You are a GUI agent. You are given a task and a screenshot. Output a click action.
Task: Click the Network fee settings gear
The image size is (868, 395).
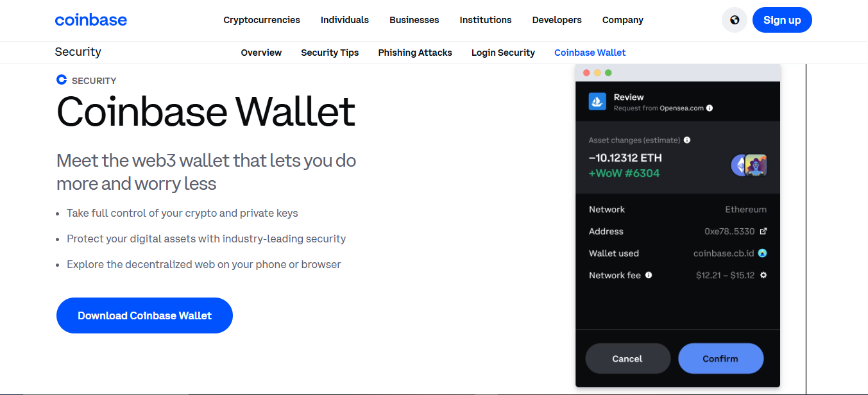pyautogui.click(x=763, y=275)
